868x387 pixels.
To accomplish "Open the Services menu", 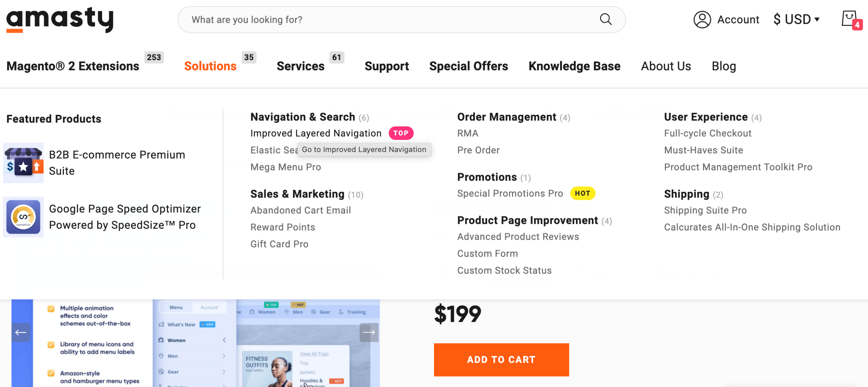I will (x=300, y=66).
